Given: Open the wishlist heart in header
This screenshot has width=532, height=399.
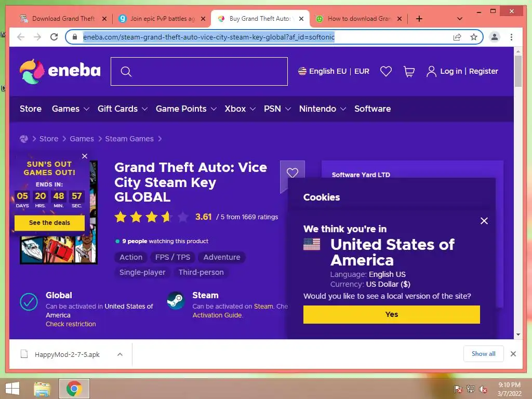Looking at the screenshot, I should pyautogui.click(x=386, y=71).
